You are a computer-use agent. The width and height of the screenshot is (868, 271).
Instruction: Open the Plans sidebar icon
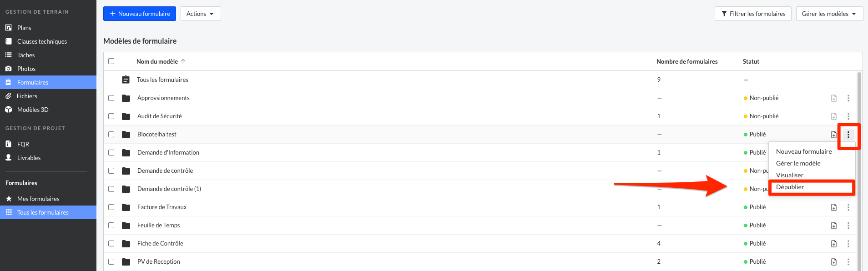[8, 28]
